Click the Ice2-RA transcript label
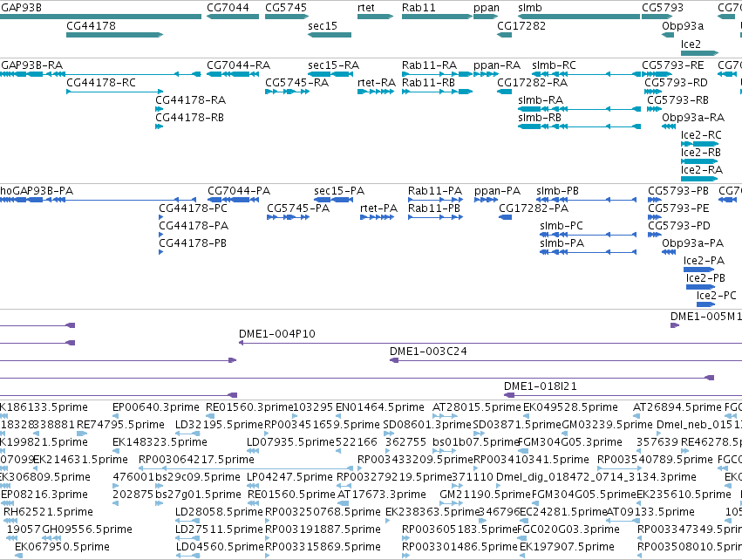The height and width of the screenshot is (560, 742). pyautogui.click(x=702, y=170)
